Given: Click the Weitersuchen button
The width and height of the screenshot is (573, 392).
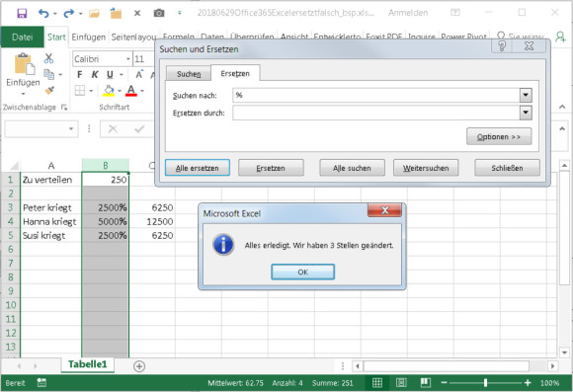Looking at the screenshot, I should 426,168.
